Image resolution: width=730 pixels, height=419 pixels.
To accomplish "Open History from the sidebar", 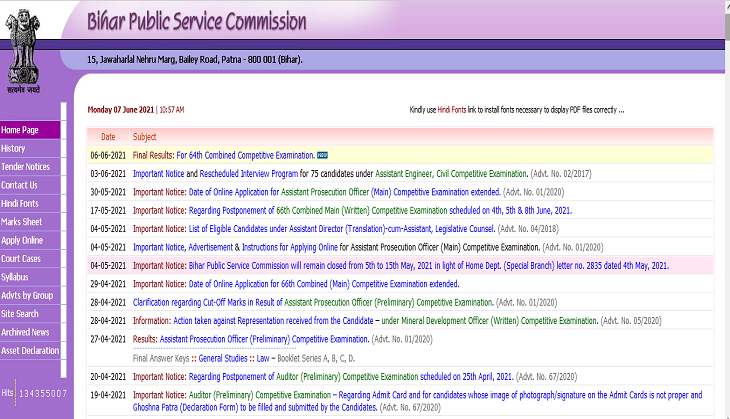I will point(30,149).
